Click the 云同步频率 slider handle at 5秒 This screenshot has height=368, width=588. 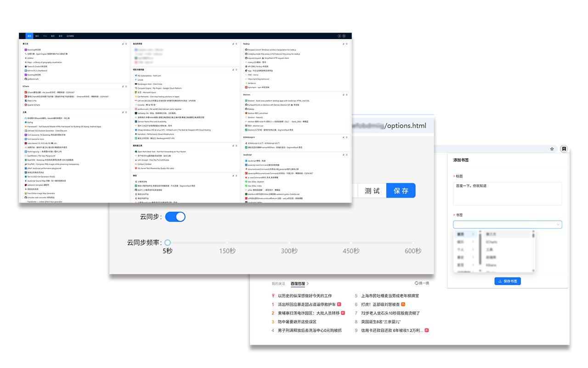[x=168, y=242]
